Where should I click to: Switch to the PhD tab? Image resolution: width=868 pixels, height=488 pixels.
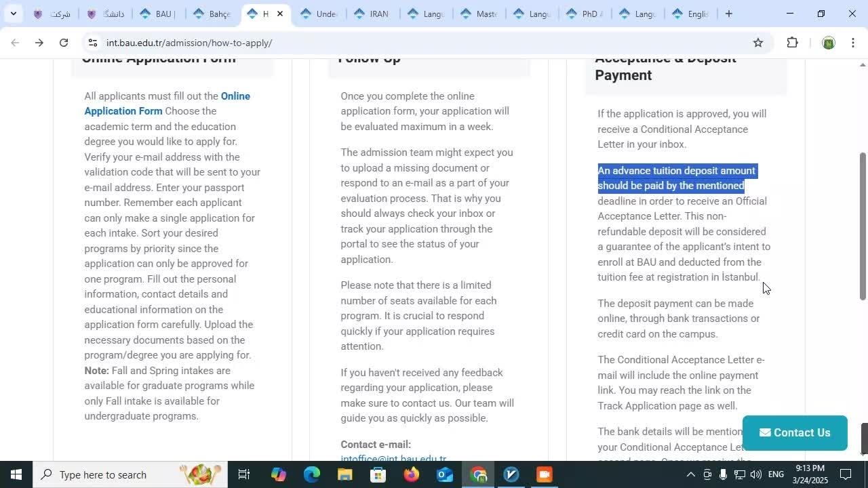click(x=584, y=14)
